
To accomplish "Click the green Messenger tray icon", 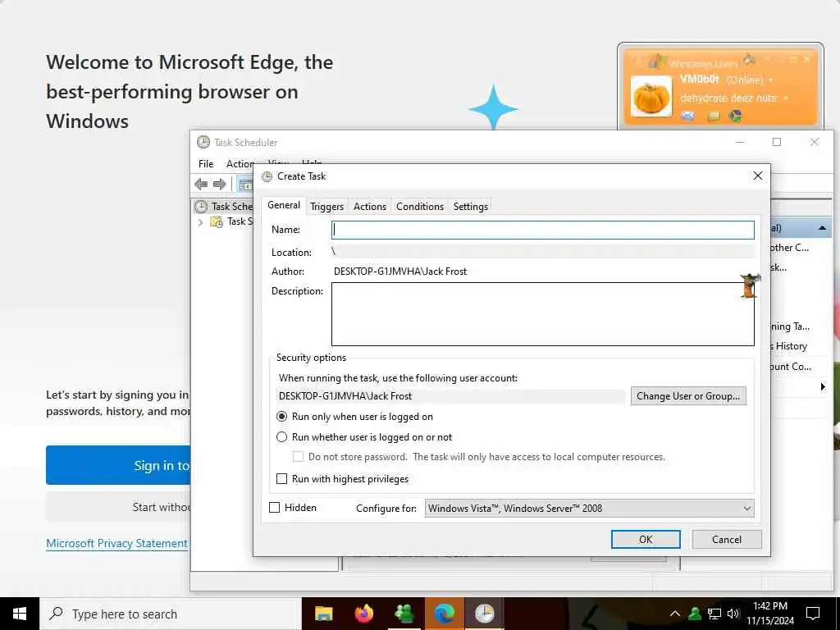I will point(695,614).
